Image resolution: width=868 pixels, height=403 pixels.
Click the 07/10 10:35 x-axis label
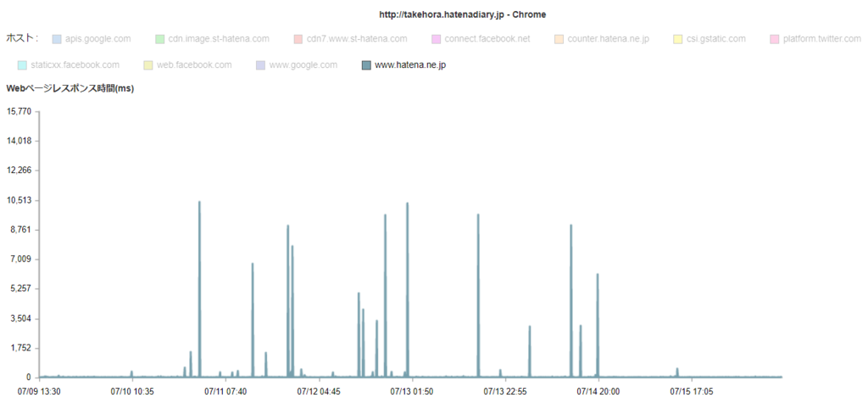132,391
